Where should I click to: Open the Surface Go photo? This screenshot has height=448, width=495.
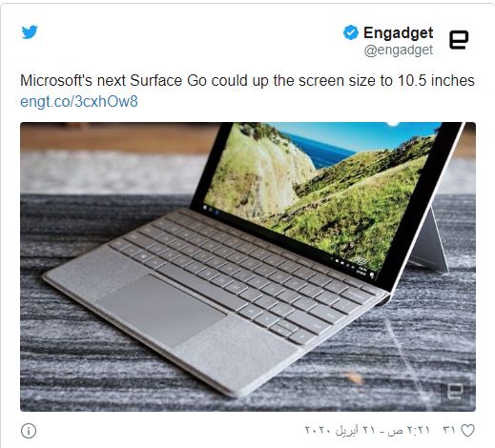point(248,267)
